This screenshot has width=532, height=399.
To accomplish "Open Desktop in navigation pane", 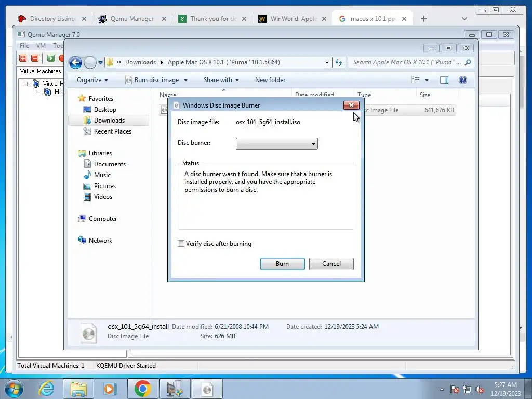I will 105,110.
